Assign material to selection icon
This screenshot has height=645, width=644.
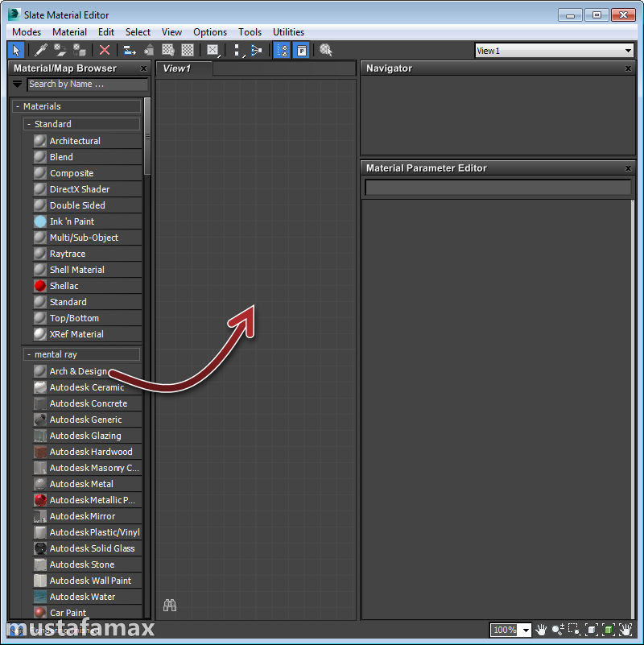pyautogui.click(x=80, y=50)
